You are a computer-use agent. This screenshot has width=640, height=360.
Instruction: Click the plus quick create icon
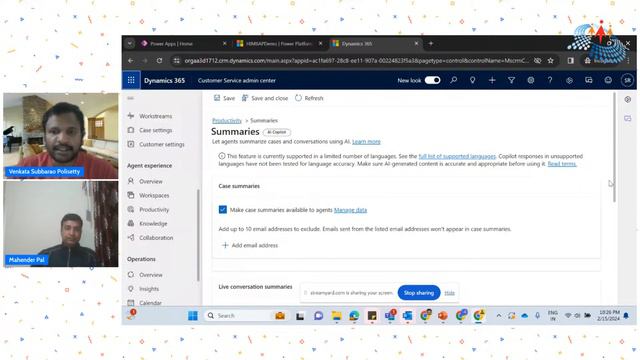click(x=492, y=80)
